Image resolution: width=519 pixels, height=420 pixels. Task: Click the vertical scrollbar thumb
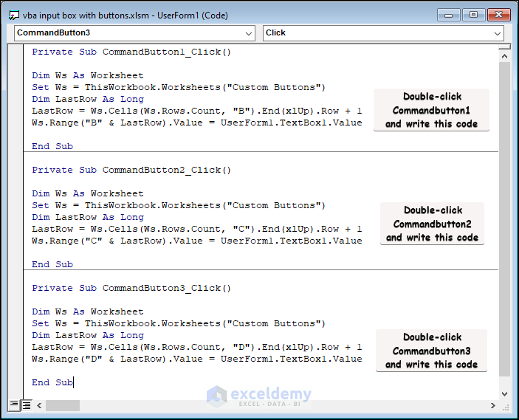click(504, 219)
